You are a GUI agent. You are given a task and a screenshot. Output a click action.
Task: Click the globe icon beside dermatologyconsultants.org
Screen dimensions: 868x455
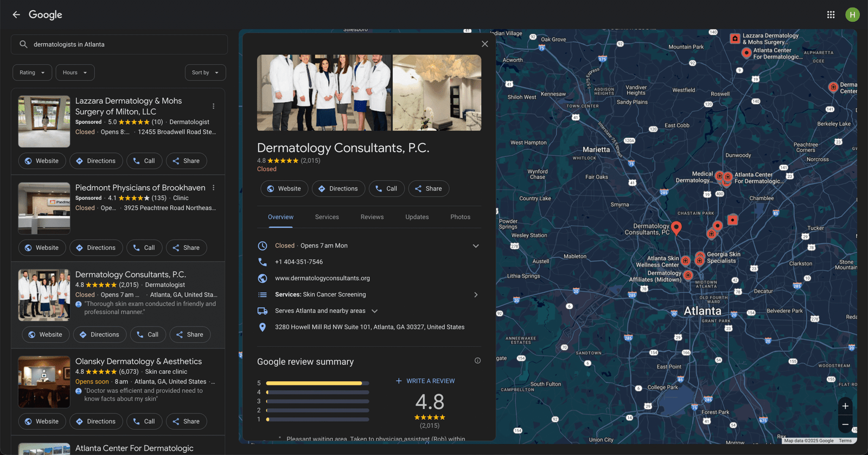263,278
